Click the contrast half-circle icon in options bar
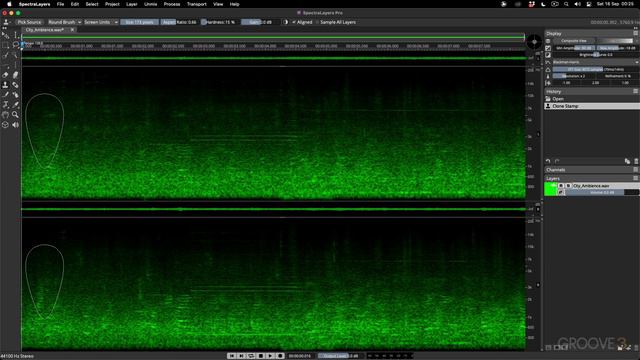 pos(285,22)
